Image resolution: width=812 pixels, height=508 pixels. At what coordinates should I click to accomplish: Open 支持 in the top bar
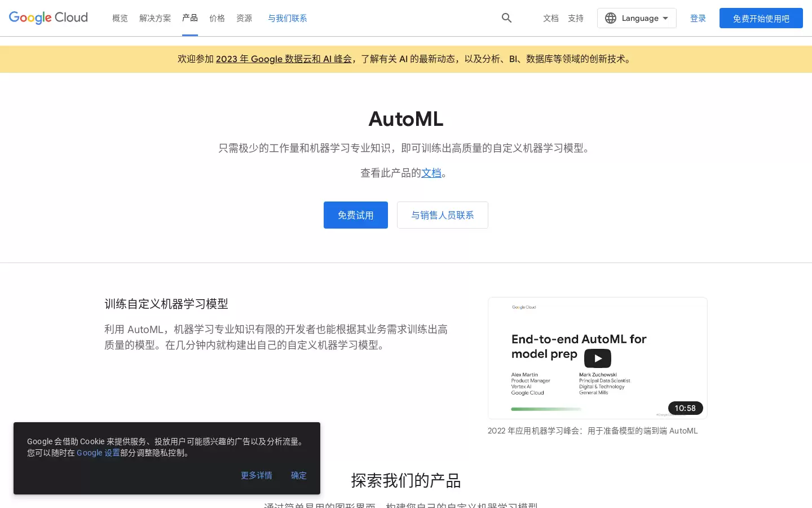576,18
